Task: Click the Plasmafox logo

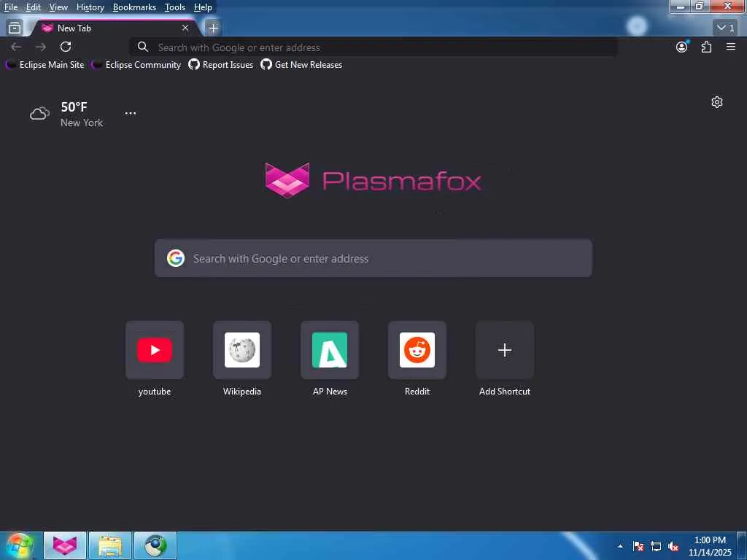Action: click(373, 181)
